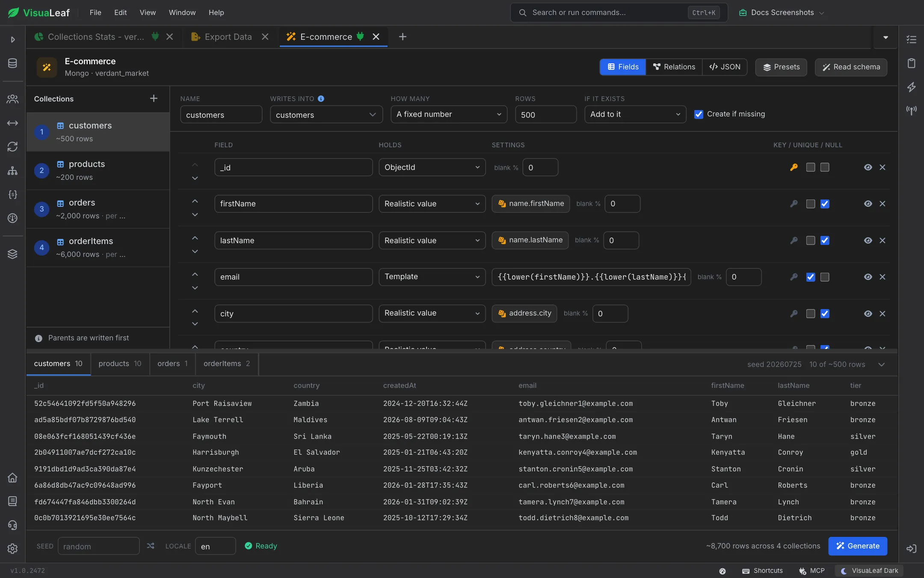Screen dimensions: 924x578
Task: Click the Generate button
Action: click(x=857, y=546)
